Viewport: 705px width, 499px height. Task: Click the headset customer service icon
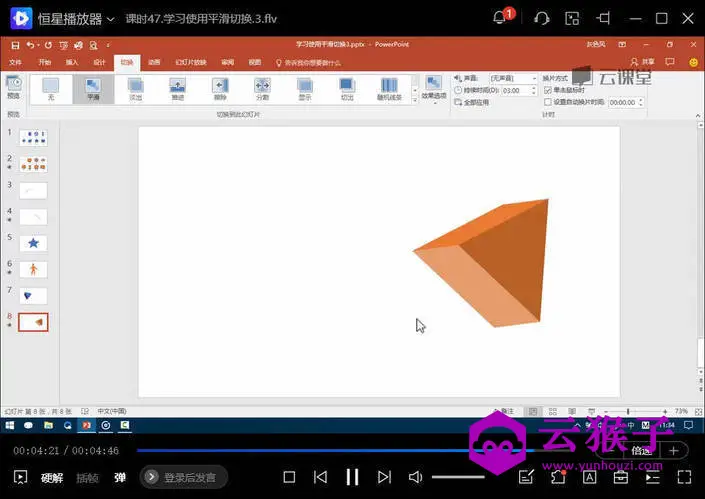(542, 18)
